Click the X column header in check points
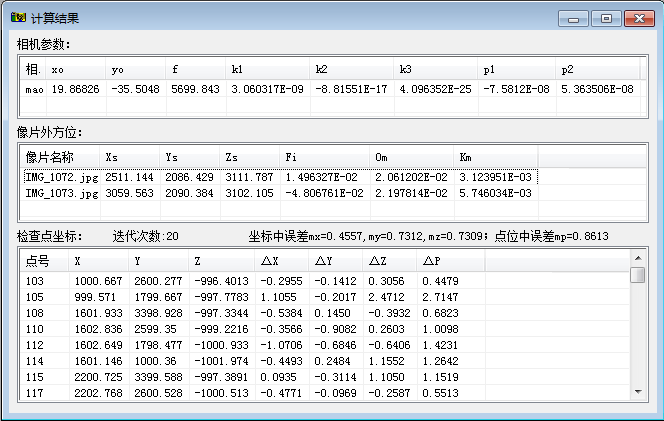The width and height of the screenshot is (664, 421). coord(99,261)
